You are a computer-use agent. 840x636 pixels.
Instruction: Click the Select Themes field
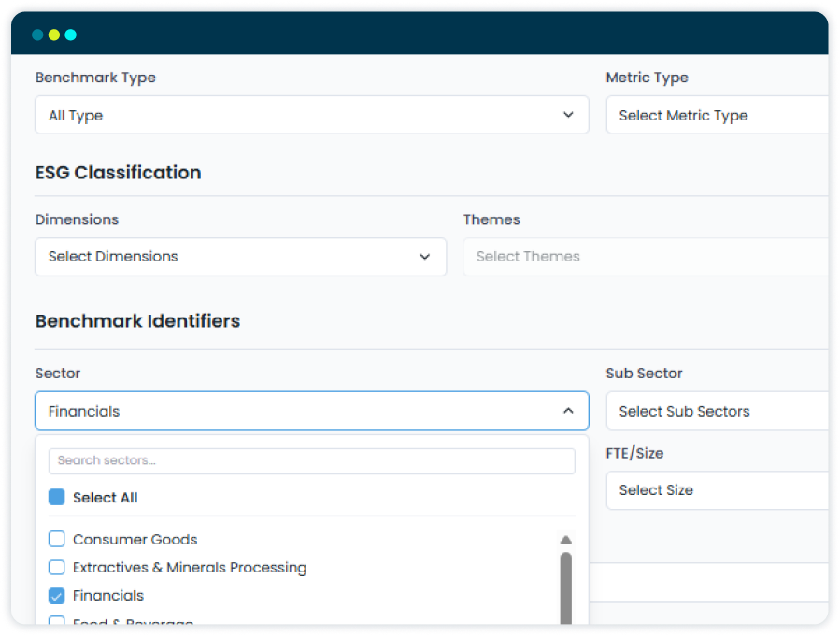pyautogui.click(x=646, y=257)
